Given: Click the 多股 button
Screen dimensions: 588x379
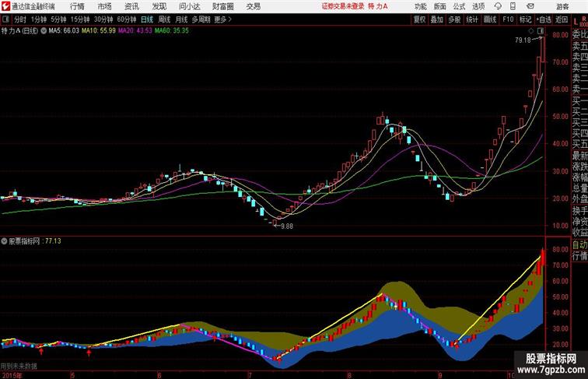Looking at the screenshot, I should (x=454, y=19).
